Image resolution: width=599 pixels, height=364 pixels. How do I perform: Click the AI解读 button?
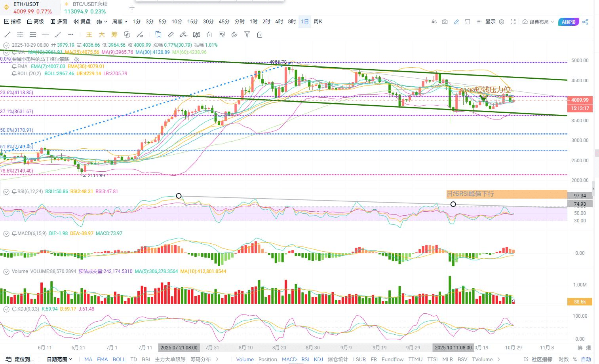tap(569, 22)
